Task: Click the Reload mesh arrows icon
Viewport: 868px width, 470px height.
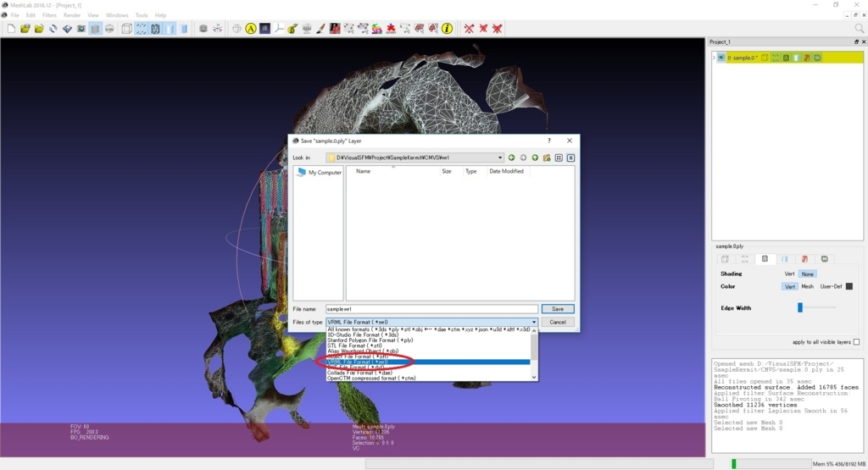Action: (53, 29)
